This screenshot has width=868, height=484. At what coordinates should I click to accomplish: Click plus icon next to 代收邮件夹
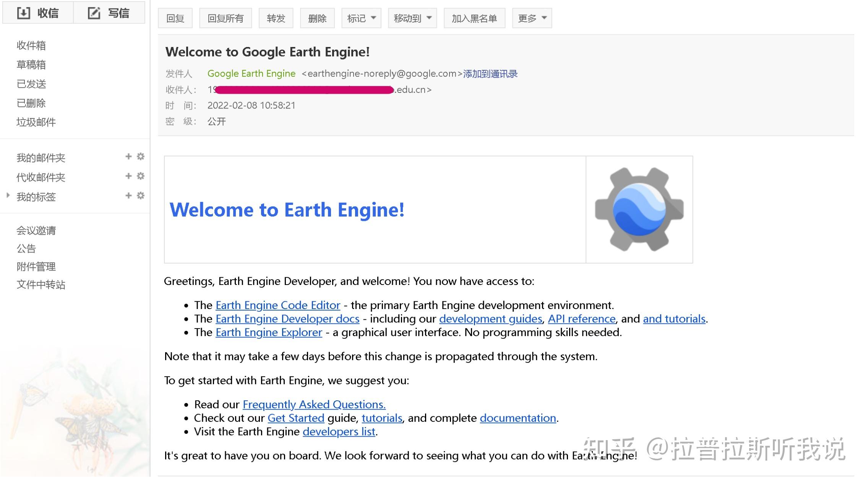click(128, 176)
